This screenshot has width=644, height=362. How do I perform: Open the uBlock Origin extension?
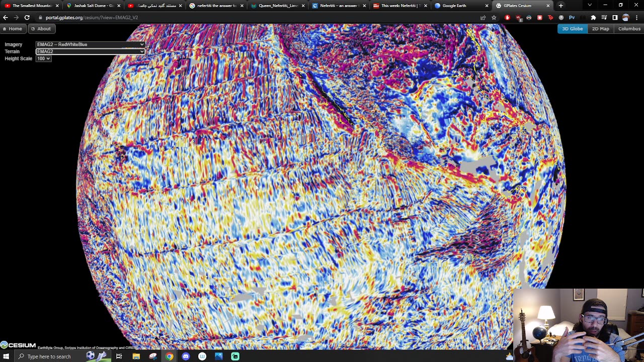coord(518,18)
